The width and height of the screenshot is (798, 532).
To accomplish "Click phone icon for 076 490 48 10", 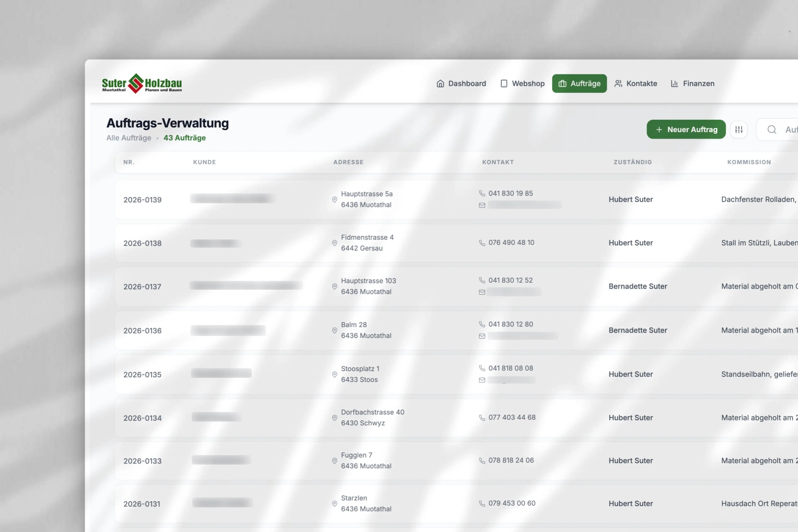I will tap(482, 243).
